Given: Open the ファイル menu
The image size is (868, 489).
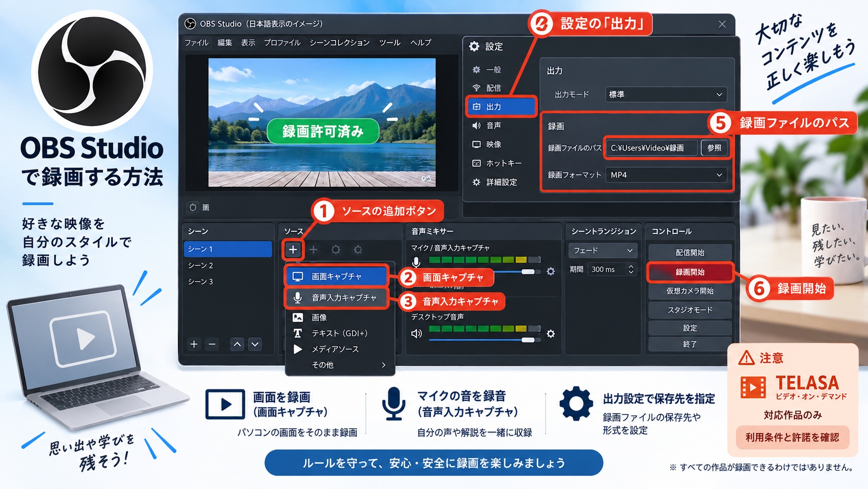Looking at the screenshot, I should pos(196,43).
